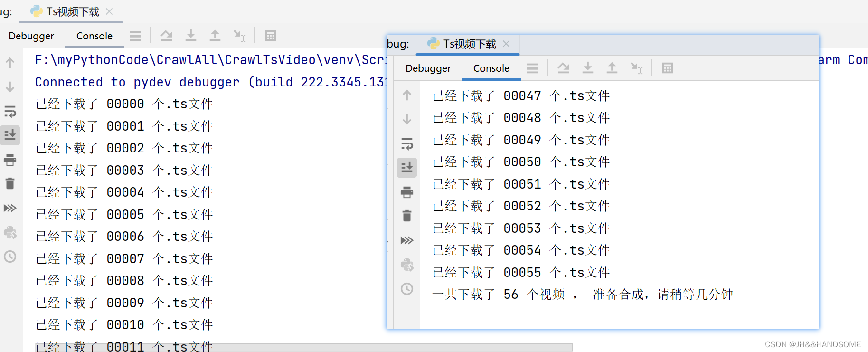The image size is (868, 352).
Task: Click Down the Stack Trace arrow in overlay sidebar
Action: tap(407, 119)
